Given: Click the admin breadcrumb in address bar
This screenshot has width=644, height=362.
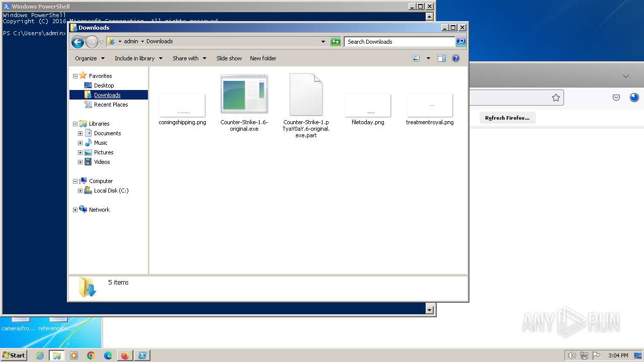Looking at the screenshot, I should tap(131, 41).
